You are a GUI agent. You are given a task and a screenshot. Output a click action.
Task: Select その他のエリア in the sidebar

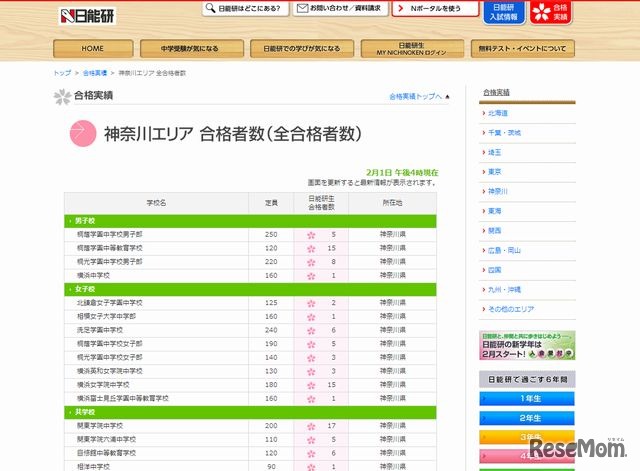(x=511, y=309)
